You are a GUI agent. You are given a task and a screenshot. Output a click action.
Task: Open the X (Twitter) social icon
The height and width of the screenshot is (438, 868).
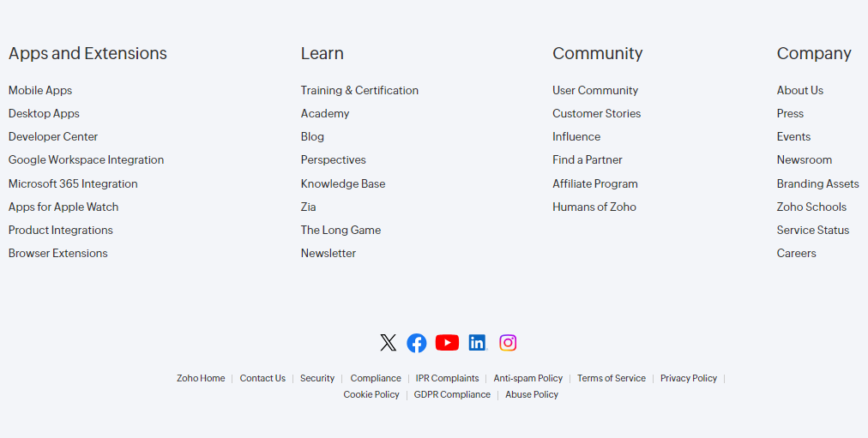pyautogui.click(x=388, y=343)
